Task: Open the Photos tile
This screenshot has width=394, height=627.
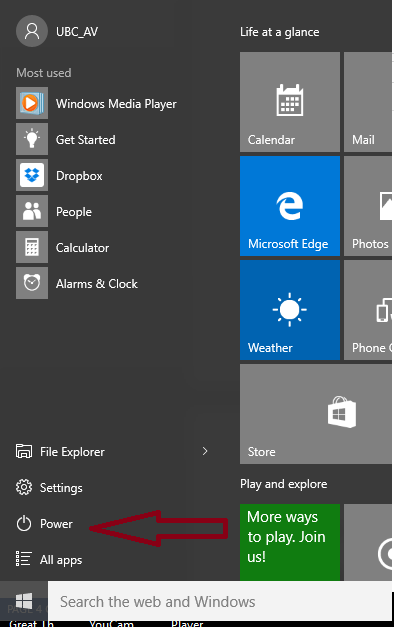Action: pyautogui.click(x=368, y=206)
